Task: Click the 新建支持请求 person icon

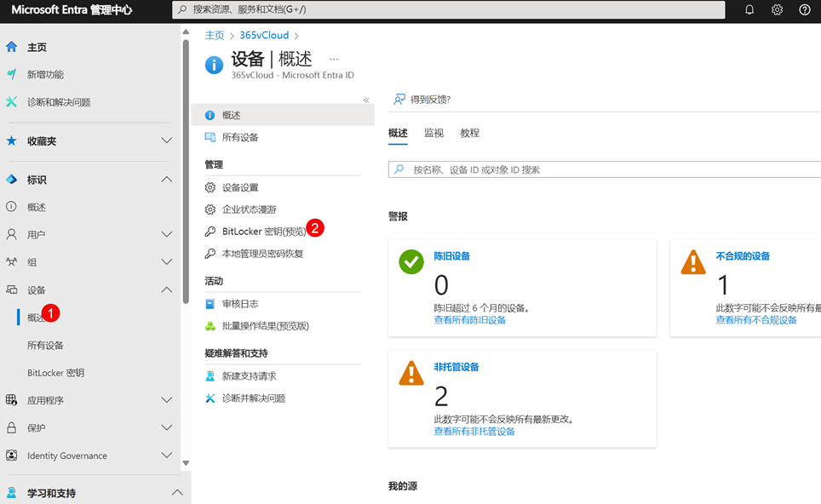Action: pyautogui.click(x=210, y=375)
